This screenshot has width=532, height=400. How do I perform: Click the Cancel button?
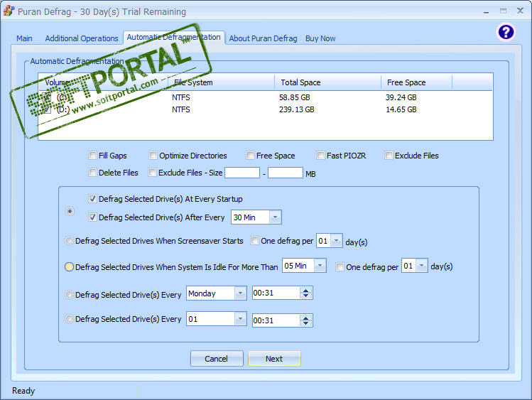217,359
